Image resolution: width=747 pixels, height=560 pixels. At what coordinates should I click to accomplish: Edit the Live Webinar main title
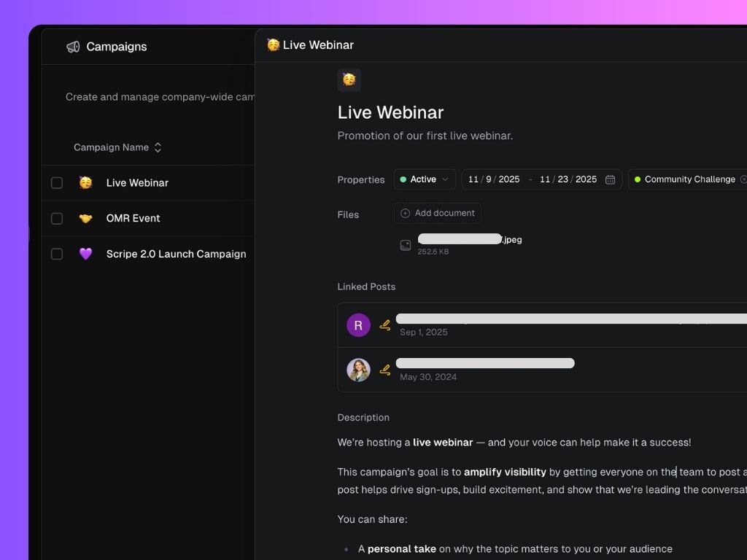pyautogui.click(x=391, y=113)
